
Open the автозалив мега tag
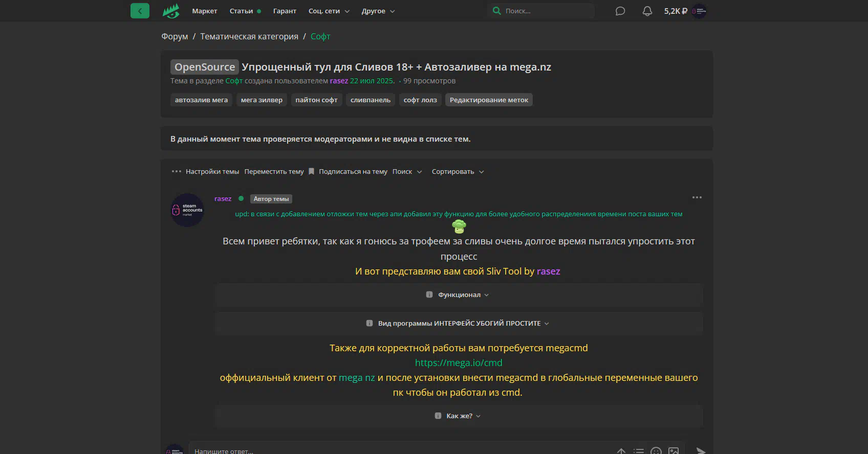pyautogui.click(x=201, y=100)
